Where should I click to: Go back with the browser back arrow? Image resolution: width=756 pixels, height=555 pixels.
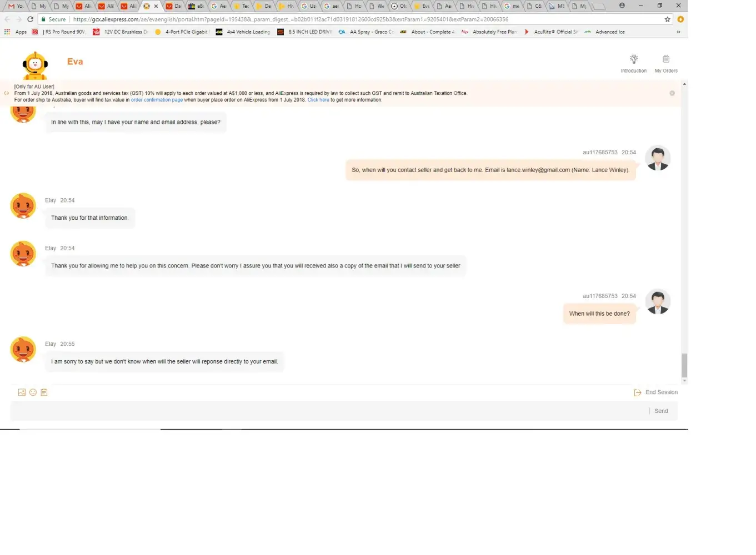[x=7, y=19]
